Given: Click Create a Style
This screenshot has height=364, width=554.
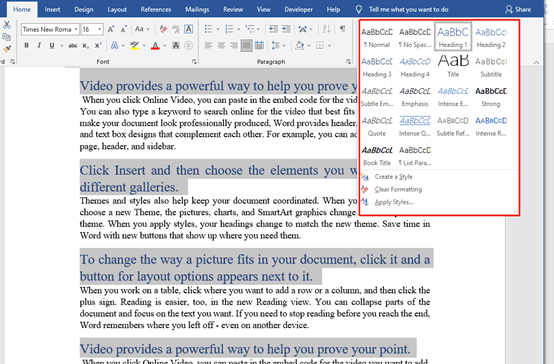Looking at the screenshot, I should [393, 177].
